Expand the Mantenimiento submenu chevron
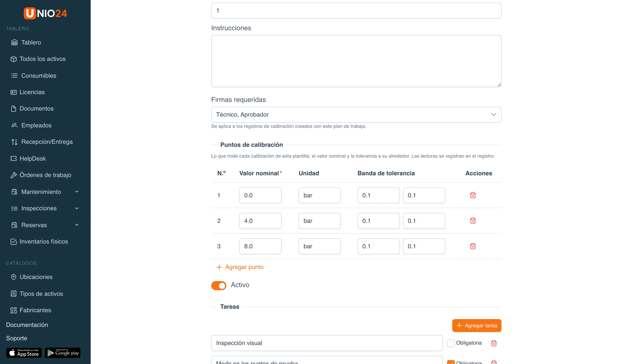The height and width of the screenshot is (364, 622). [77, 192]
